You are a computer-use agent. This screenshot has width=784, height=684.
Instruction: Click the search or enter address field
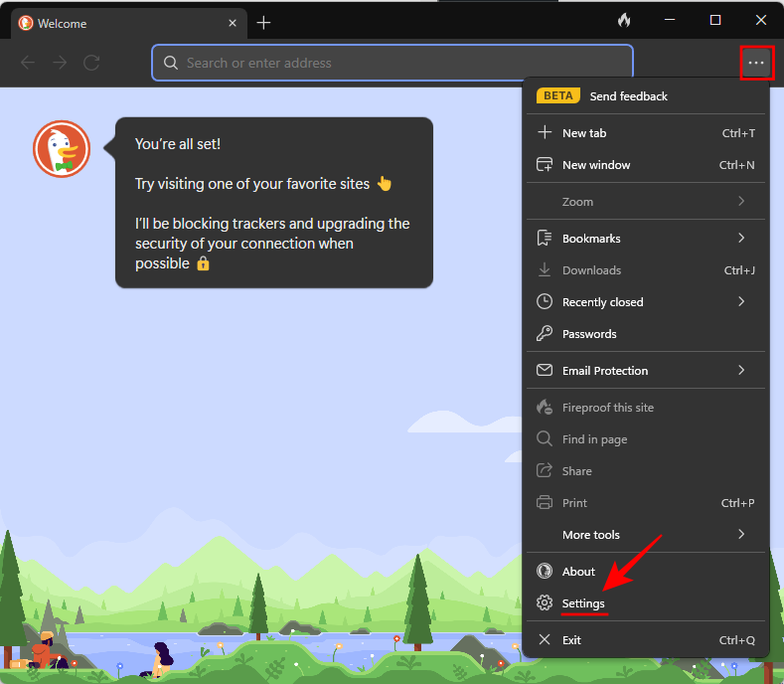coord(392,63)
